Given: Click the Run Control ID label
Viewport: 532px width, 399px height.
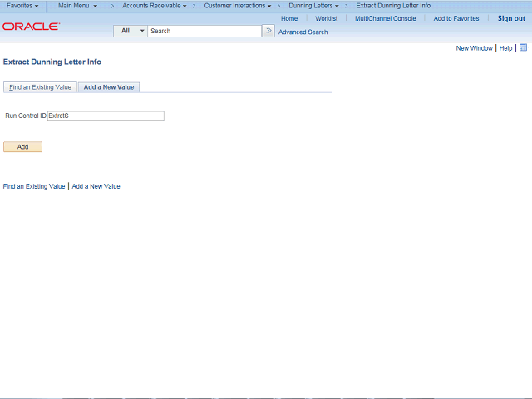Looking at the screenshot, I should [26, 116].
